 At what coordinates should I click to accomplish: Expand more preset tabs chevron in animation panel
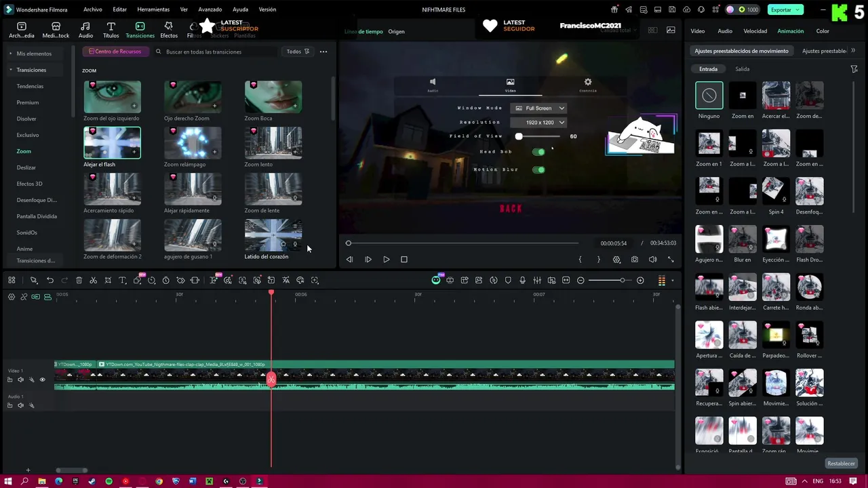pos(853,51)
